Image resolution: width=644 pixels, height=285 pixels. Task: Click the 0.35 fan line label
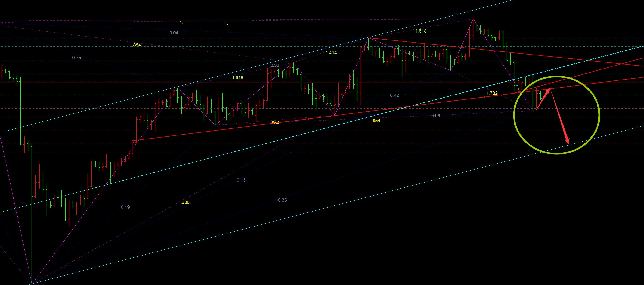pyautogui.click(x=282, y=200)
